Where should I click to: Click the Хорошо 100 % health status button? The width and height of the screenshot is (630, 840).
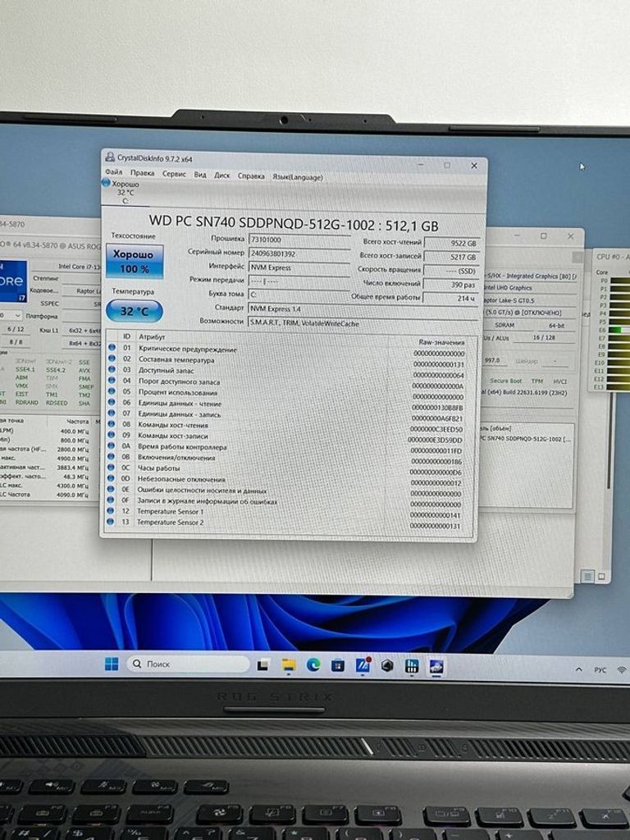[x=135, y=262]
